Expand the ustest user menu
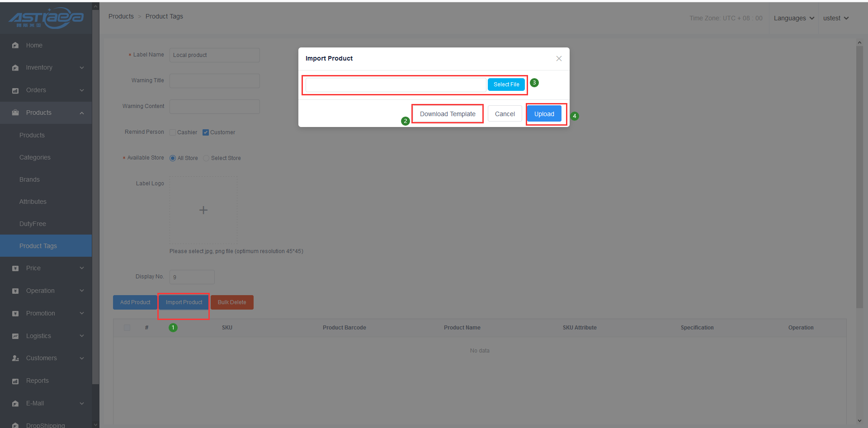 [835, 18]
